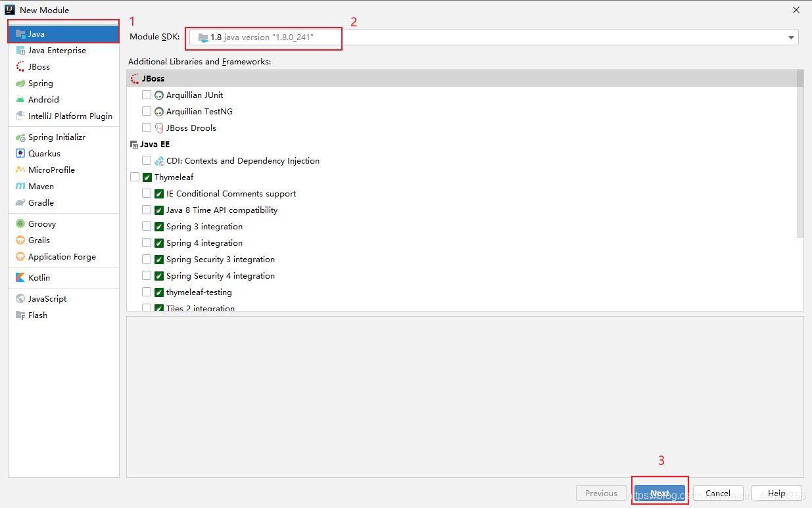Check Java 8 Time API compatibility

[x=147, y=210]
